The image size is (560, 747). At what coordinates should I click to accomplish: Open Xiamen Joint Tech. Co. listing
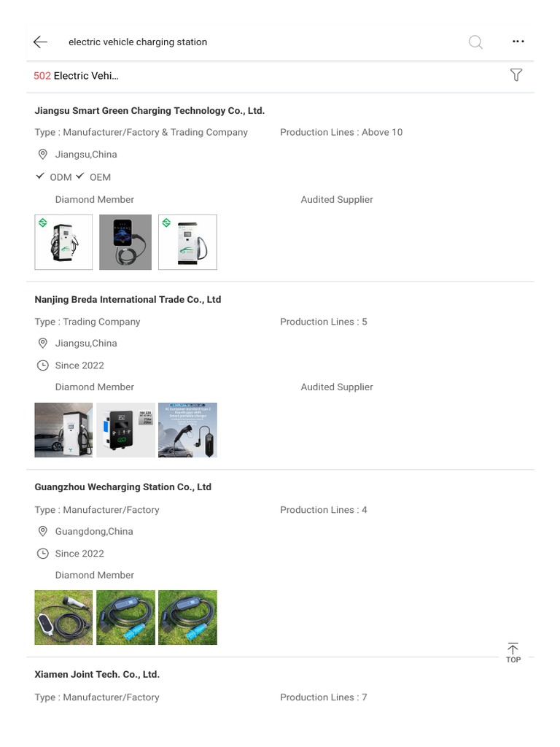97,674
